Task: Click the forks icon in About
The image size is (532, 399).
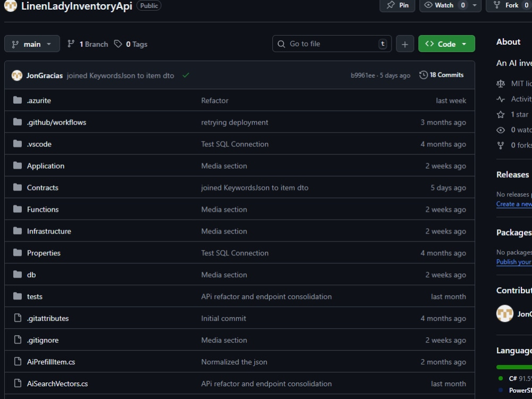Action: (x=501, y=146)
